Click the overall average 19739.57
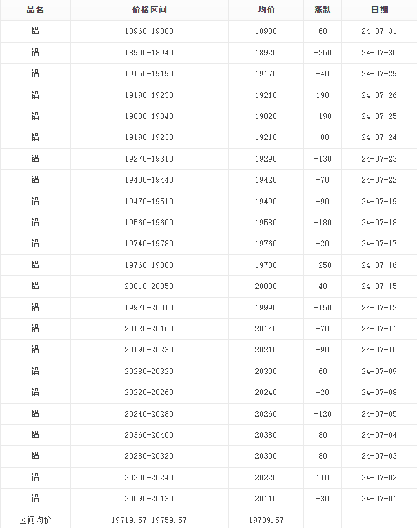The image size is (420, 528). tap(266, 520)
